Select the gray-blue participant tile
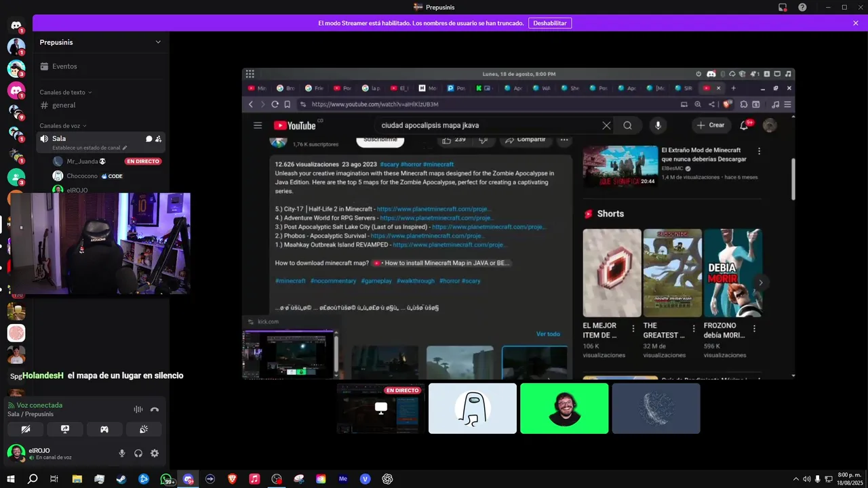This screenshot has width=868, height=488. pos(656,408)
